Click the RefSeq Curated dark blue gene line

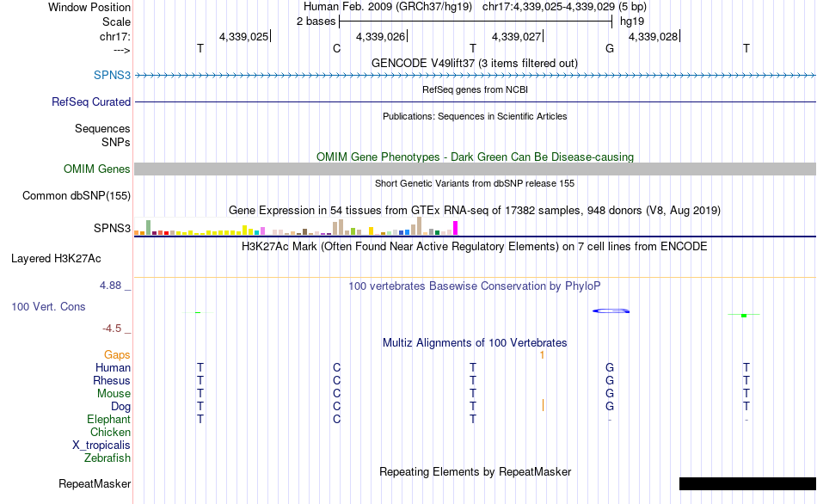tap(475, 101)
